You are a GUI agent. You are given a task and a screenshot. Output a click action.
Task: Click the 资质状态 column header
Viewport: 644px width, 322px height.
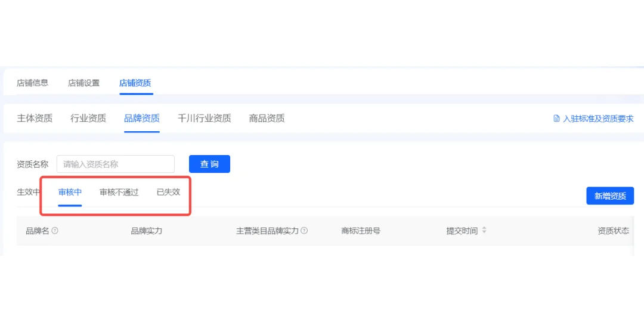(x=613, y=231)
